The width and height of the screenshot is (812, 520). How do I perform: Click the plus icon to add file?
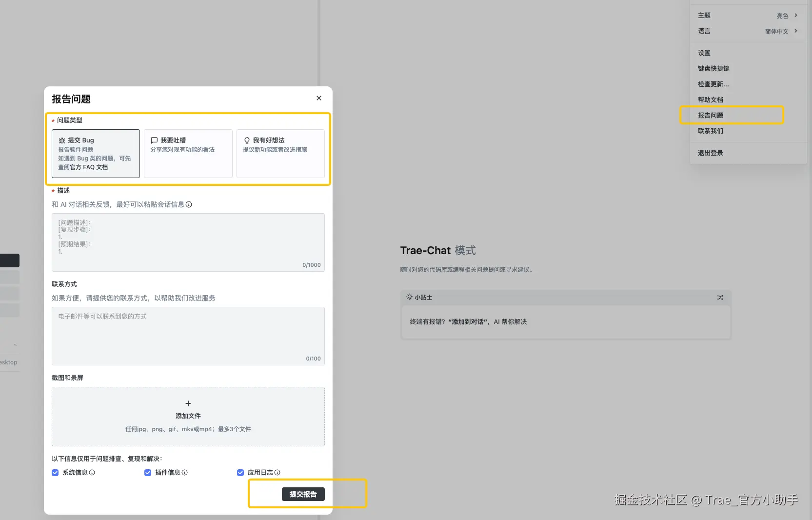188,403
